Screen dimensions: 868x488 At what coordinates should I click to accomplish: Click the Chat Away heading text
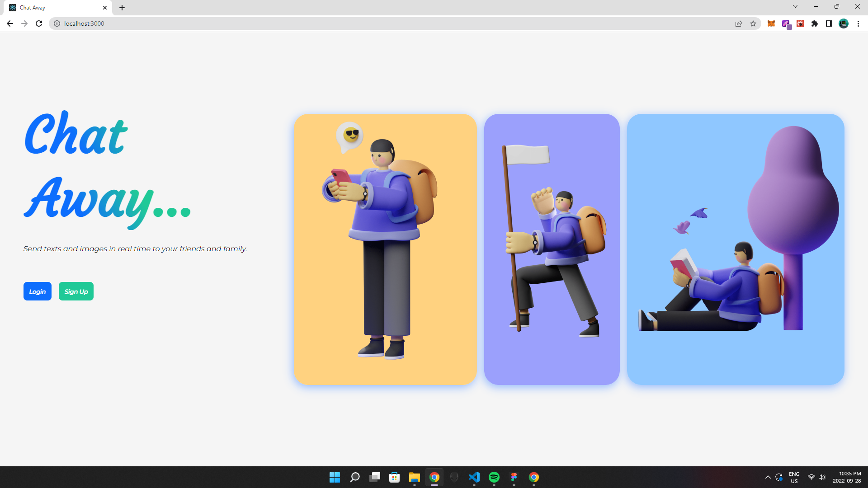pyautogui.click(x=108, y=169)
